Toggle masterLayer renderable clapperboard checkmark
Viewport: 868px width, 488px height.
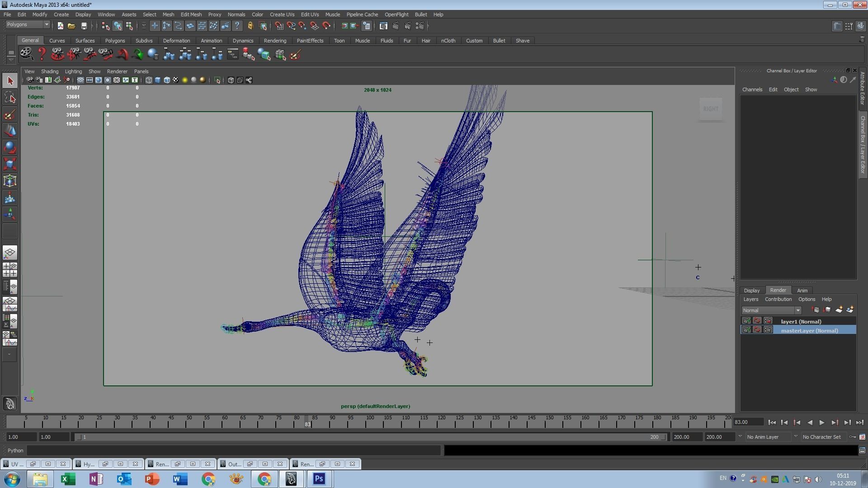pos(746,330)
